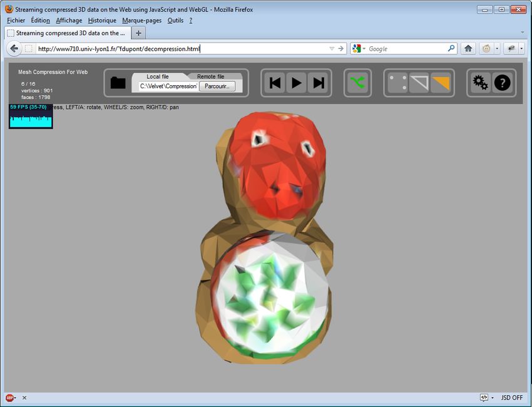This screenshot has width=532, height=407.
Task: Click the Adblock Plus status bar icon
Action: (9, 398)
